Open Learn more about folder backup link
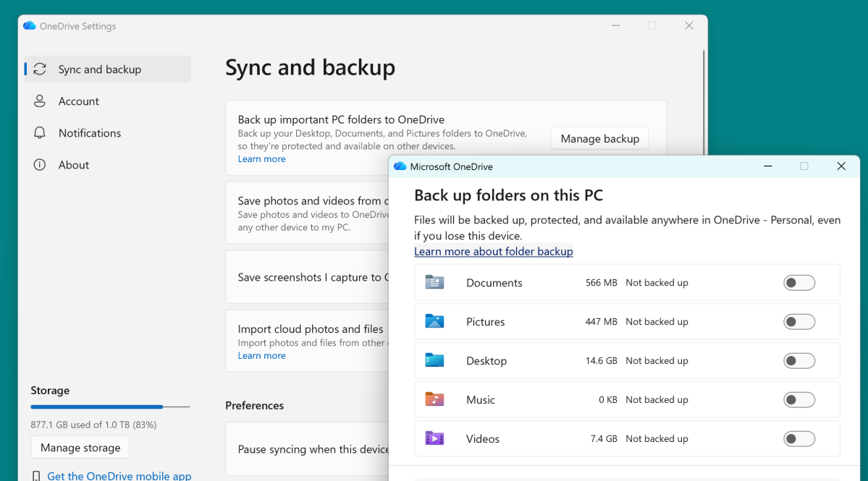This screenshot has width=868, height=481. coord(493,251)
